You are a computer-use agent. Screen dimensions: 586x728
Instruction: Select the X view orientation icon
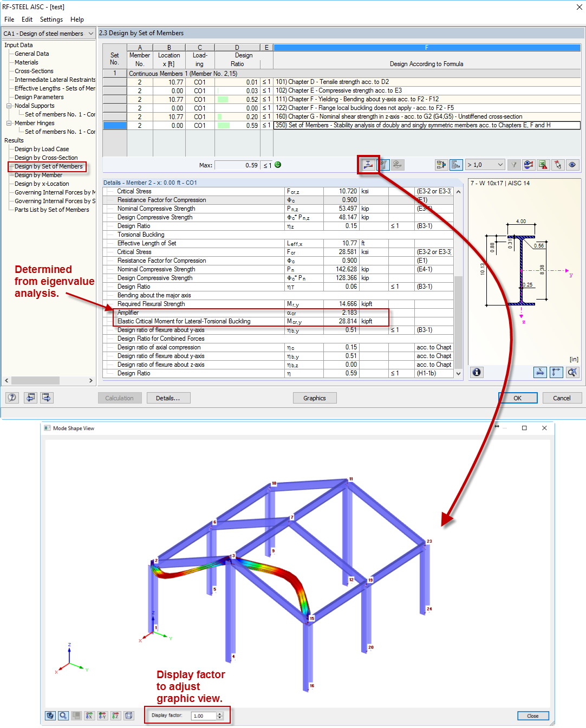coord(89,716)
